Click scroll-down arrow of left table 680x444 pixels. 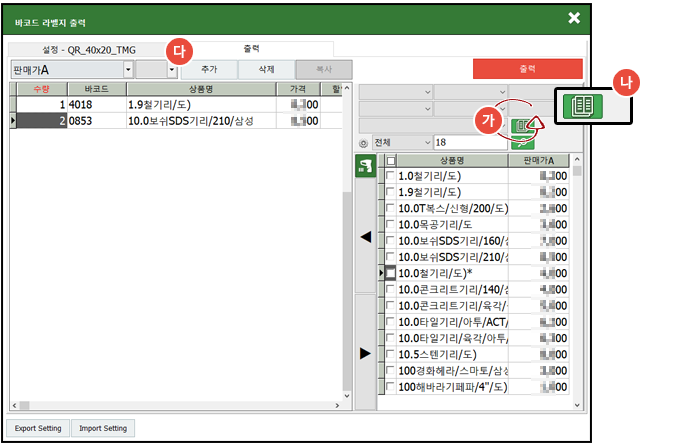tap(347, 395)
